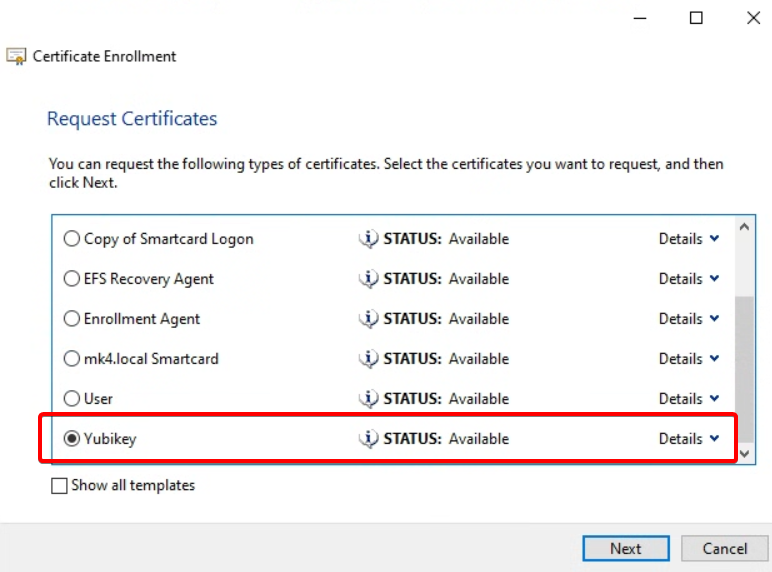Click the scrollbar up arrow in certificate list
The height and width of the screenshot is (572, 772).
tap(744, 227)
